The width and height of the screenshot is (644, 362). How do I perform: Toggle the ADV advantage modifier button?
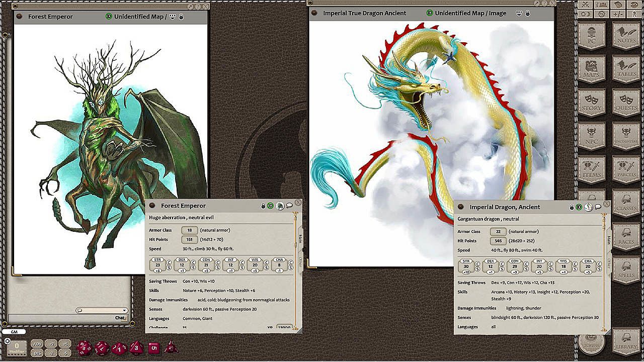tap(37, 343)
